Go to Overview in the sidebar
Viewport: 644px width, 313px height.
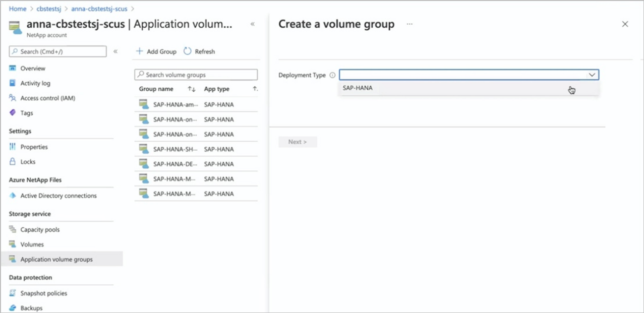click(33, 69)
